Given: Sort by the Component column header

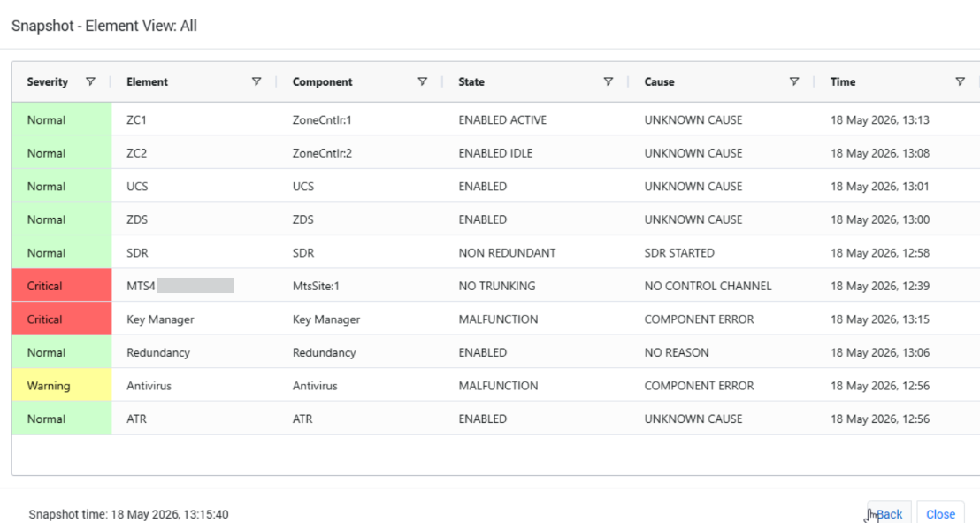Looking at the screenshot, I should [322, 82].
